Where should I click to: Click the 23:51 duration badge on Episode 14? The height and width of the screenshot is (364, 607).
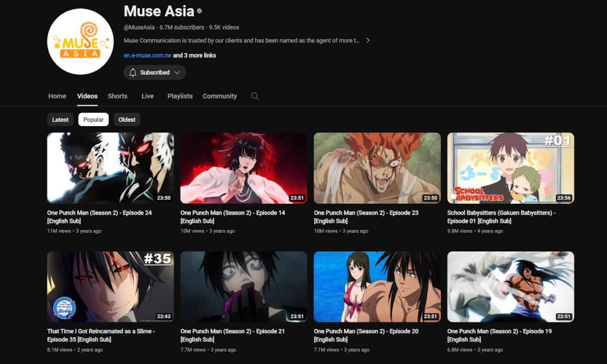tap(296, 197)
